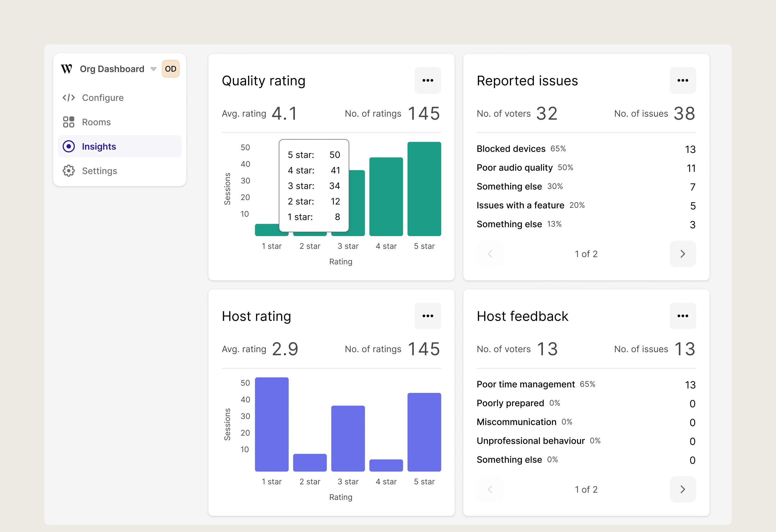The width and height of the screenshot is (776, 532).
Task: Click the Poor time management row
Action: pyautogui.click(x=586, y=385)
